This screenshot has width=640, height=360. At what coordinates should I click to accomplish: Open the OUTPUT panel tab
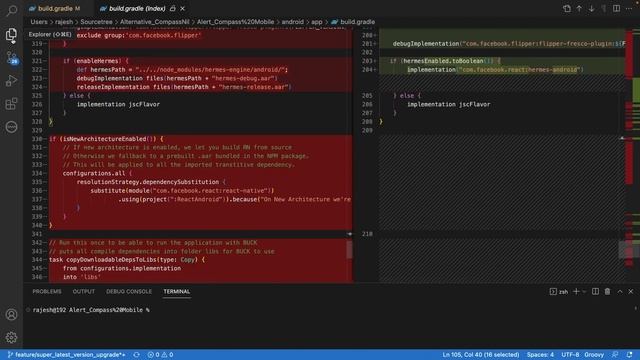pos(84,291)
